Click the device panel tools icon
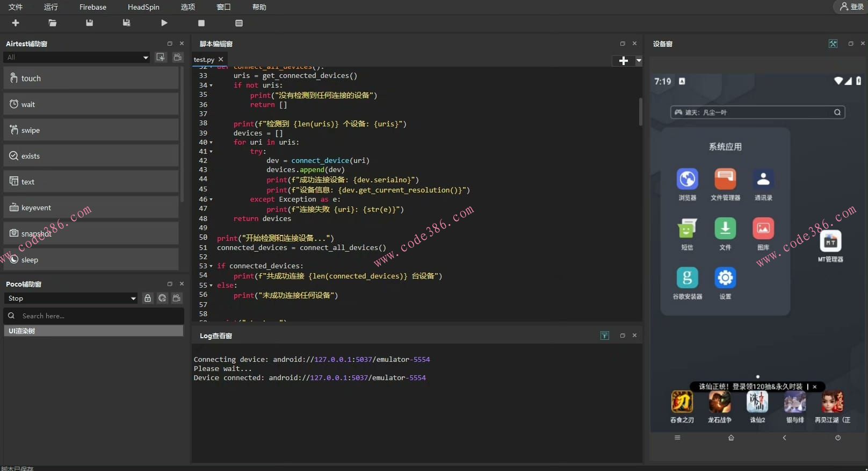 (833, 44)
